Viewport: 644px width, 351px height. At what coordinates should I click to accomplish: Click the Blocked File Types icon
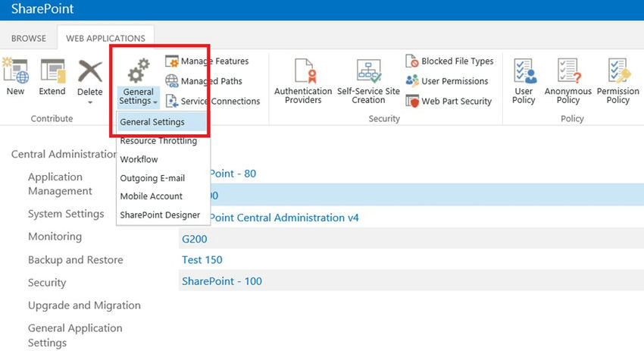[412, 61]
